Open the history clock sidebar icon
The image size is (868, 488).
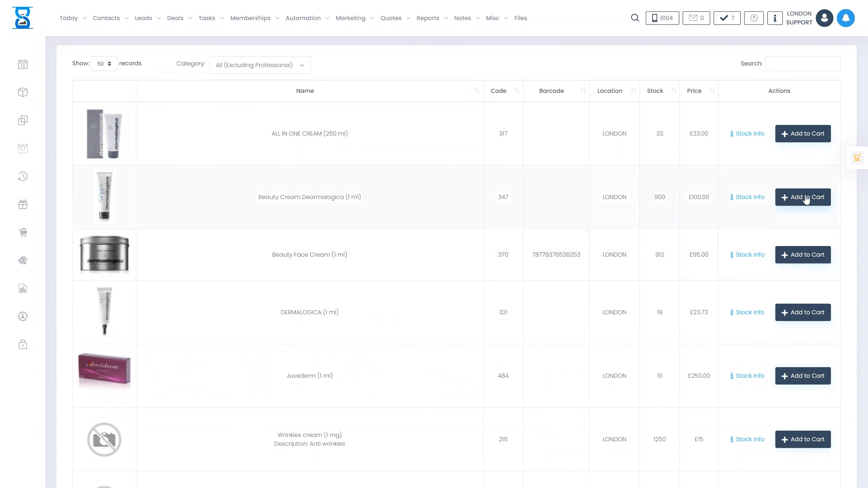coord(23,176)
